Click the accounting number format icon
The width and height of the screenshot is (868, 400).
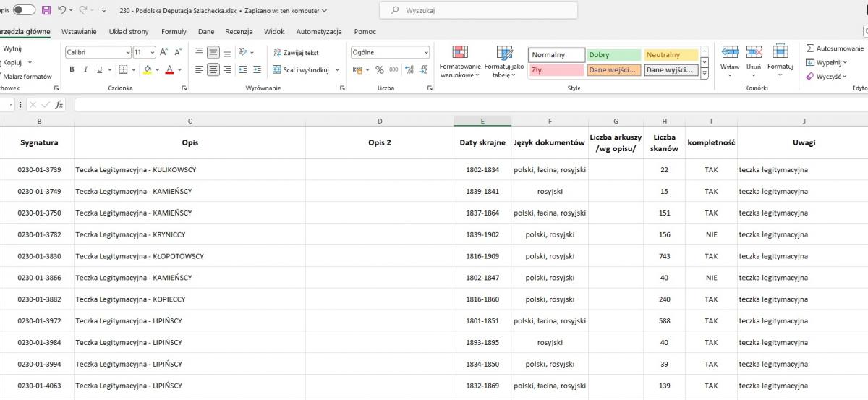tap(357, 70)
